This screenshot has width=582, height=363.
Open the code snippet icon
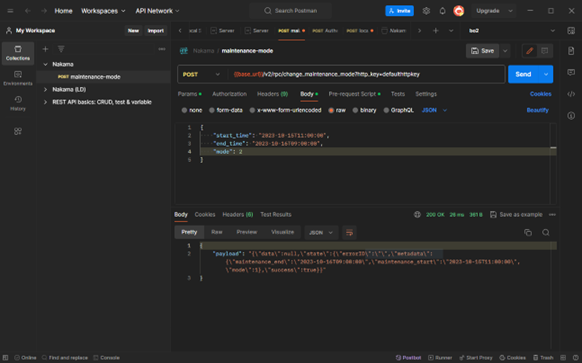(571, 94)
